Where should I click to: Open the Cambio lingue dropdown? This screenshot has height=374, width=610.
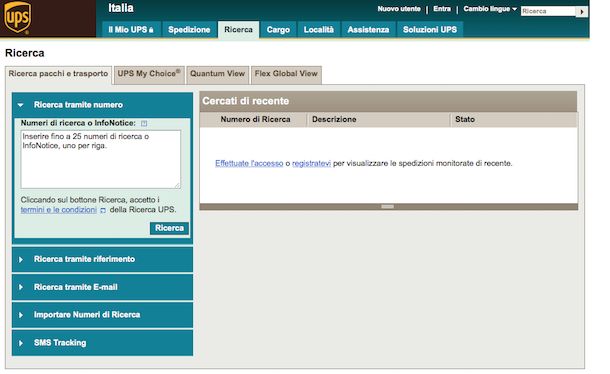(x=490, y=9)
